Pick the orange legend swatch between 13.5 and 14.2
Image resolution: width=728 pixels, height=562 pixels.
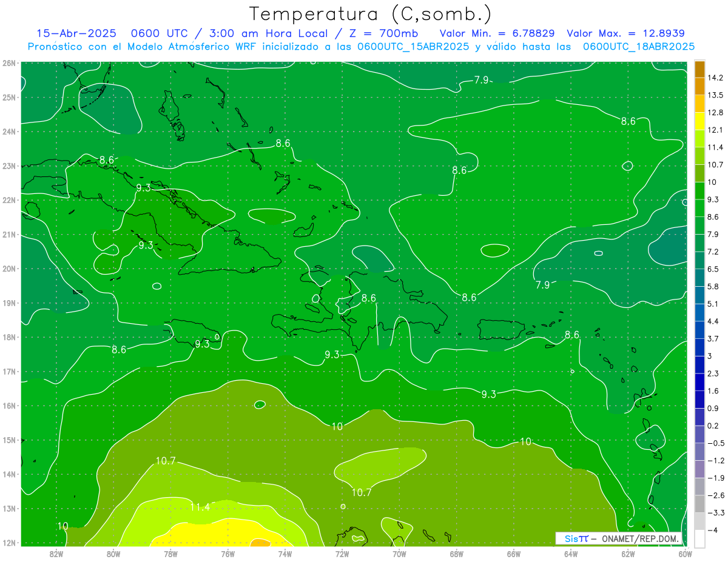699,86
